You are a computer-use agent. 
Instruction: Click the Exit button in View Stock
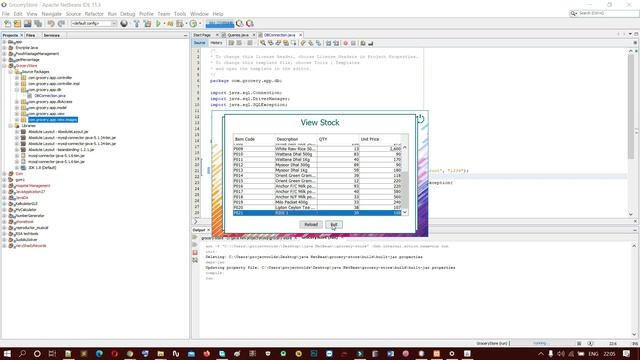pos(334,224)
